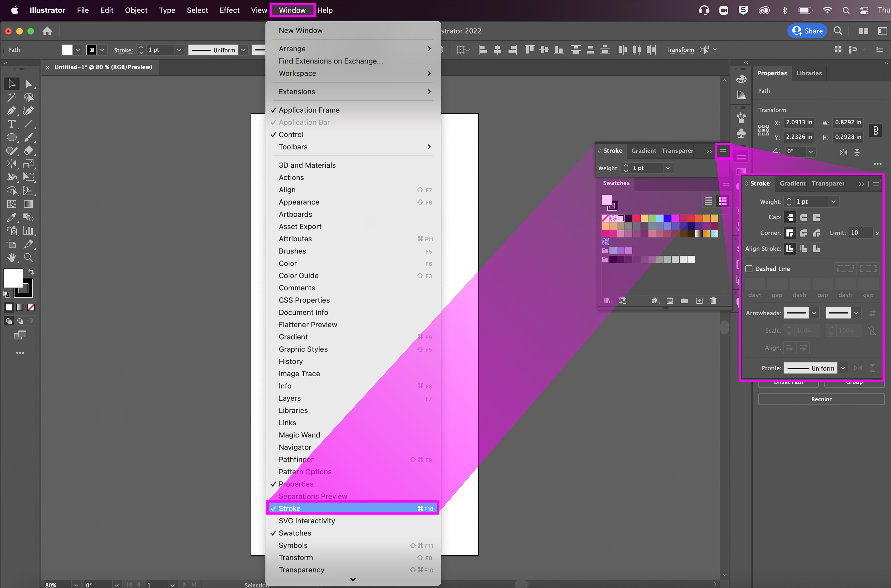
Task: Select the Direct Selection tool
Action: 29,84
